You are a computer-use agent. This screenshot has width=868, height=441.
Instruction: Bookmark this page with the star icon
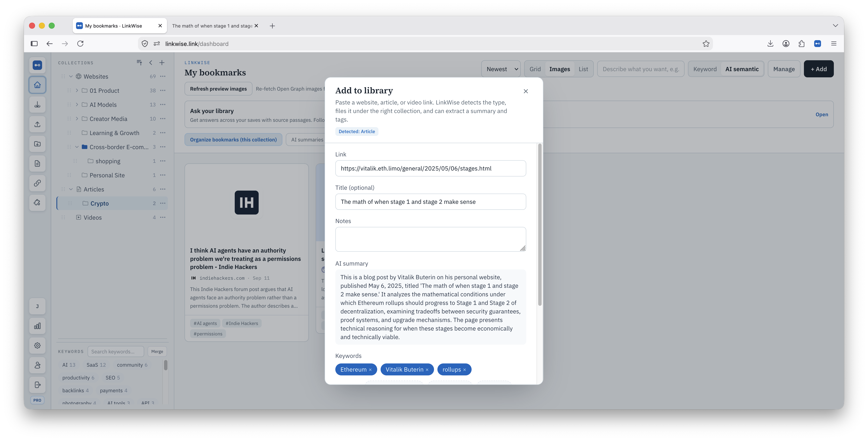[706, 44]
